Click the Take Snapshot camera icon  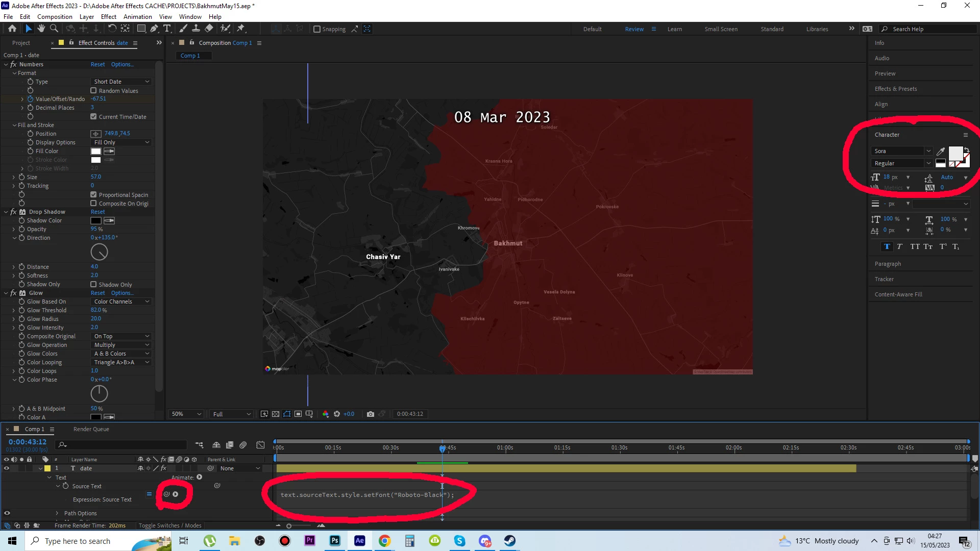pos(371,414)
